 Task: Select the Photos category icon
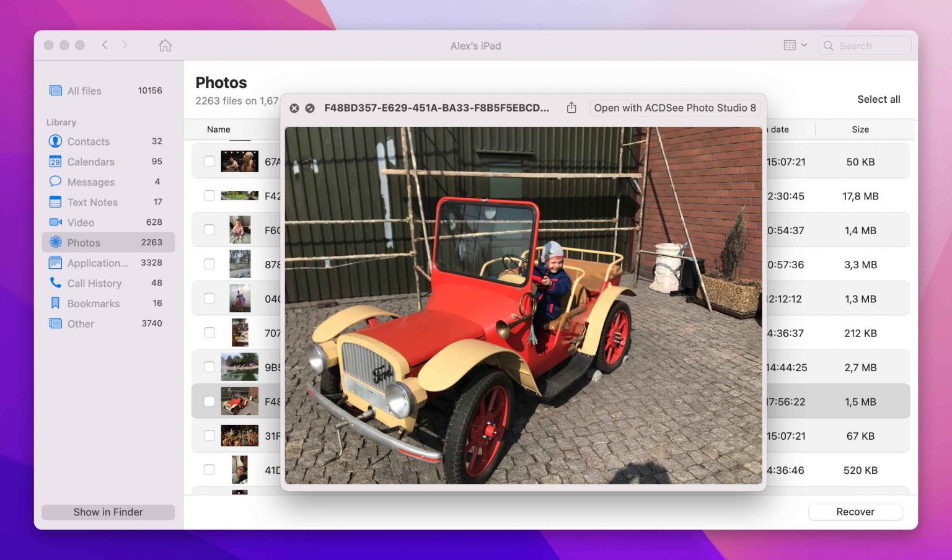pyautogui.click(x=55, y=242)
